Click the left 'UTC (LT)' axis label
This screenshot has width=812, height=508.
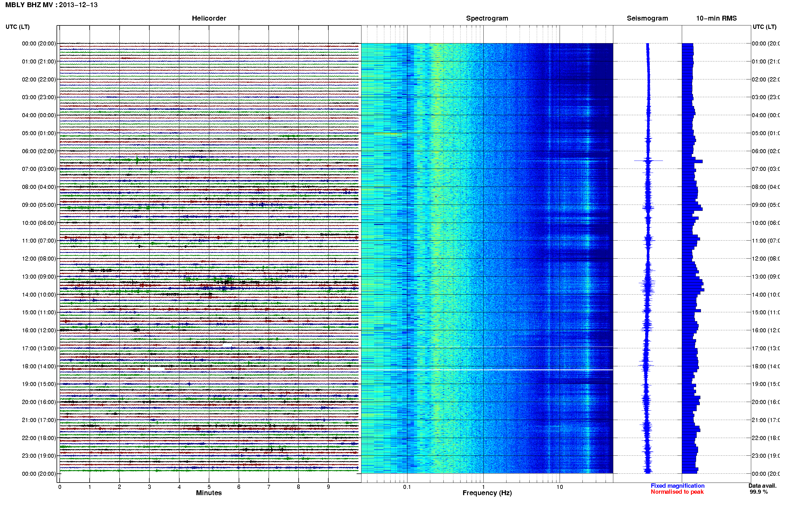17,27
